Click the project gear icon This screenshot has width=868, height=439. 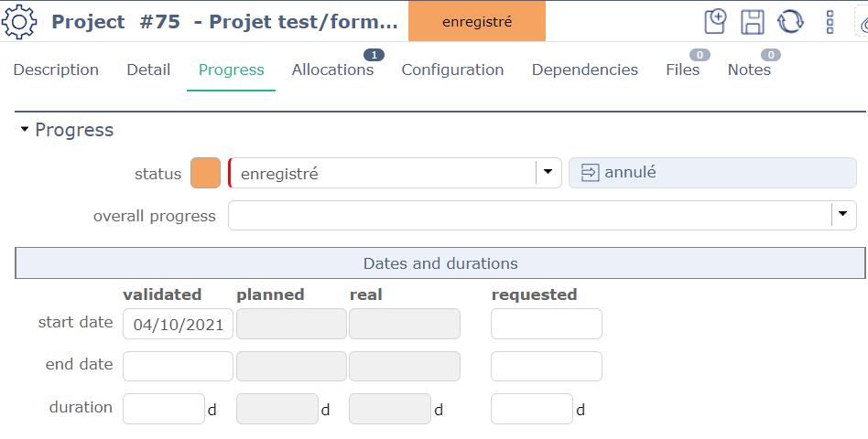click(20, 21)
